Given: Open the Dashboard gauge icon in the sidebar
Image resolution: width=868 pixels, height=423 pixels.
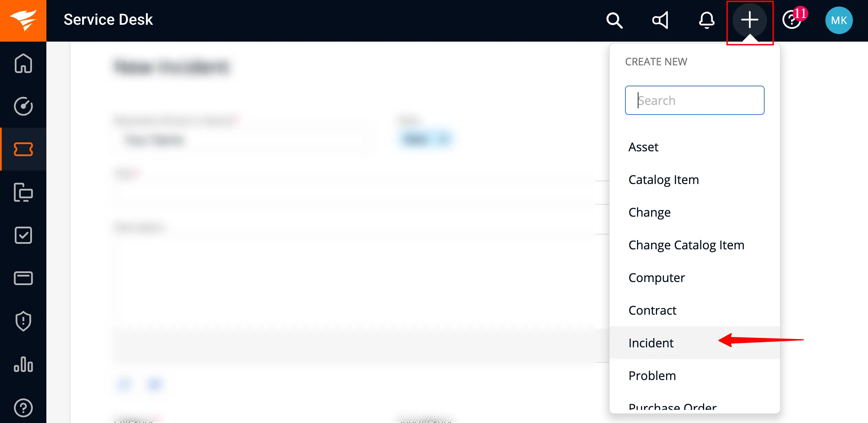Looking at the screenshot, I should click(23, 106).
